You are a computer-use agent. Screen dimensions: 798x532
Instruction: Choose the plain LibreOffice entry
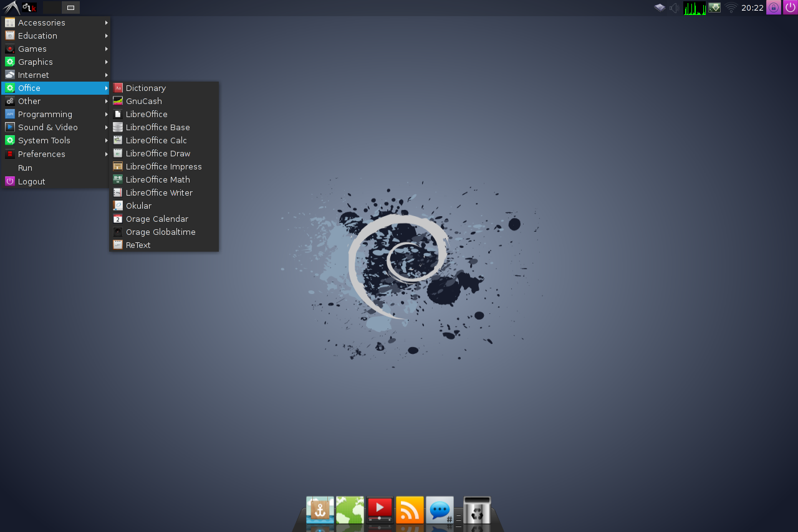tap(164, 114)
